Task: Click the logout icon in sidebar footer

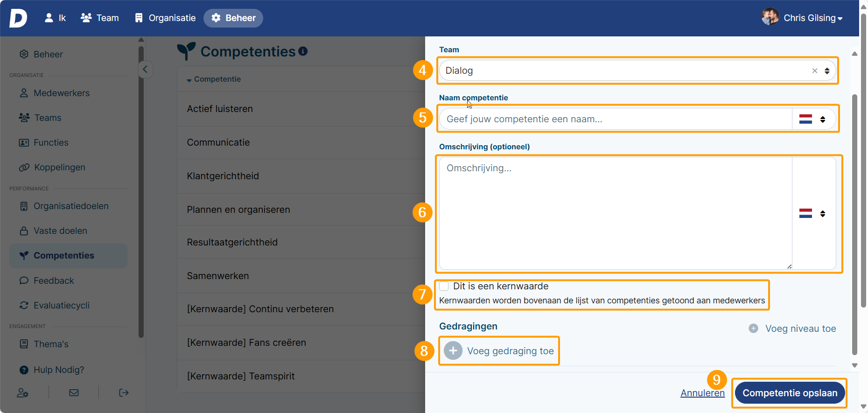Action: click(124, 393)
